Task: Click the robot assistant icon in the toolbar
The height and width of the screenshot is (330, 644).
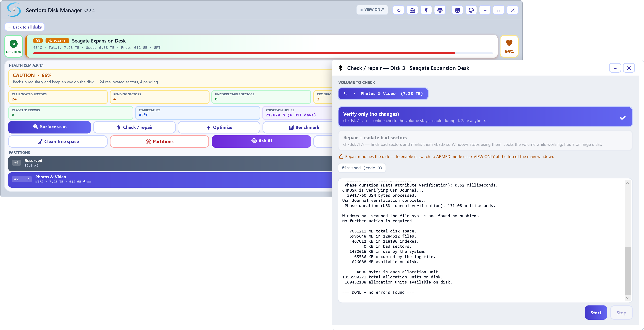Action: pyautogui.click(x=457, y=10)
